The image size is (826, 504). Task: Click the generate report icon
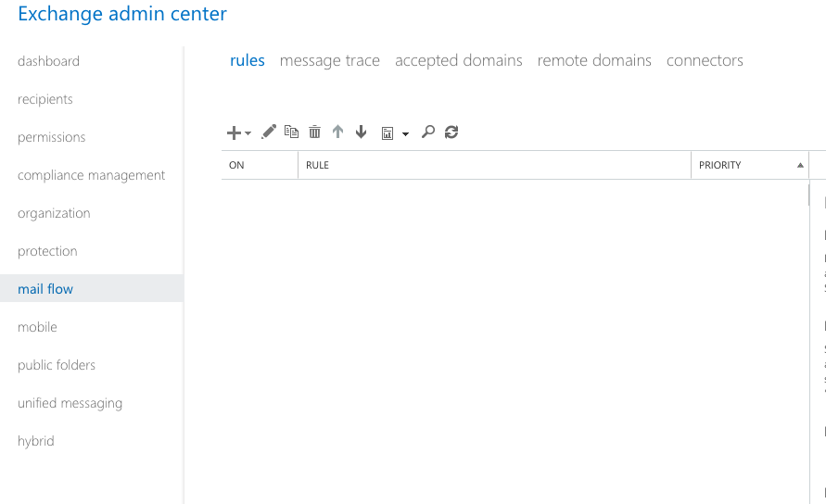coord(388,133)
